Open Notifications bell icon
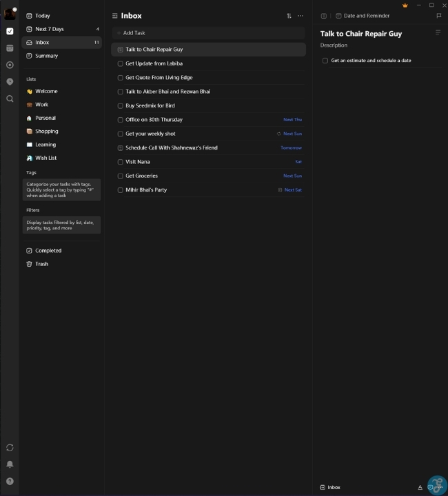The height and width of the screenshot is (496, 448). click(10, 464)
